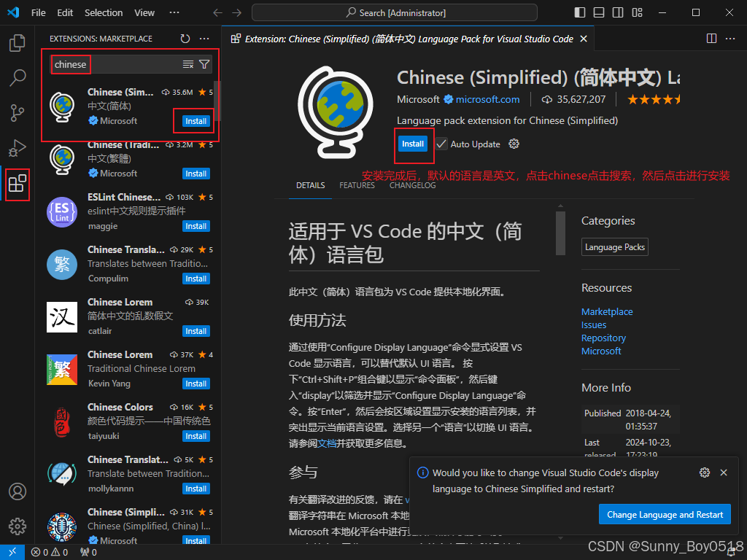Expand the overflow menu ellipsis in the title bar
The width and height of the screenshot is (747, 560).
[x=174, y=13]
